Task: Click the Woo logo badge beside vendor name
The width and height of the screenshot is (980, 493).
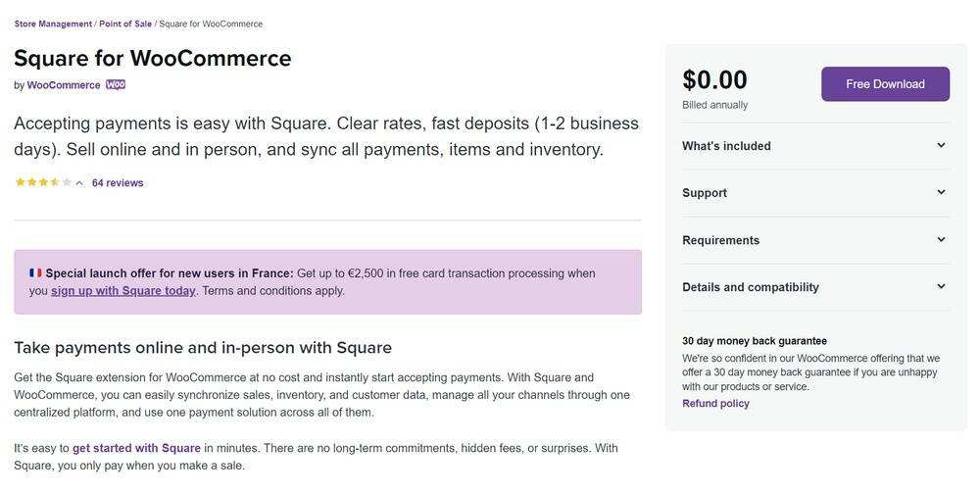Action: tap(116, 85)
